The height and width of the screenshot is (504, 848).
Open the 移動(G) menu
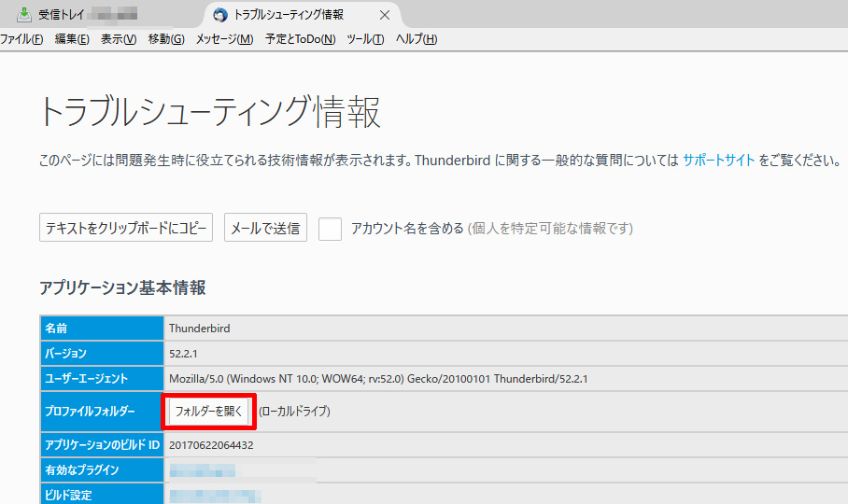coord(166,39)
